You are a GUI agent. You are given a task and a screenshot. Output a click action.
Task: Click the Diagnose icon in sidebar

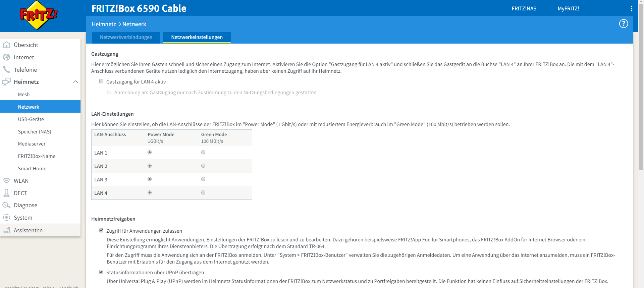coord(6,205)
